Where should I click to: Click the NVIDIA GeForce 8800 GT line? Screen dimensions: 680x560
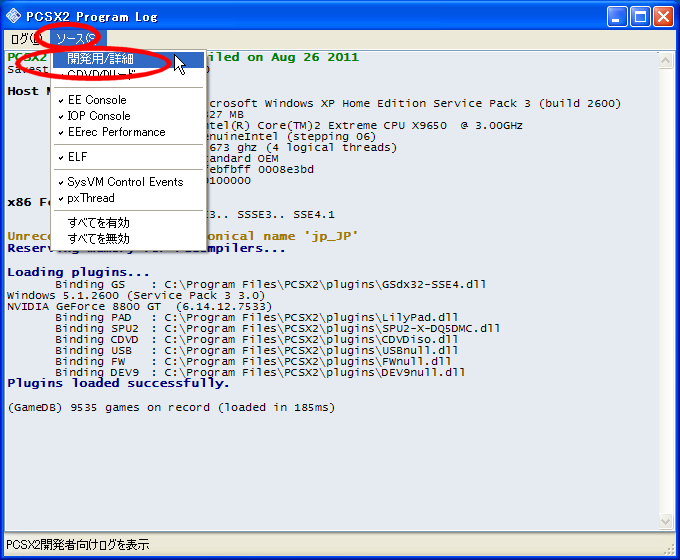click(140, 307)
